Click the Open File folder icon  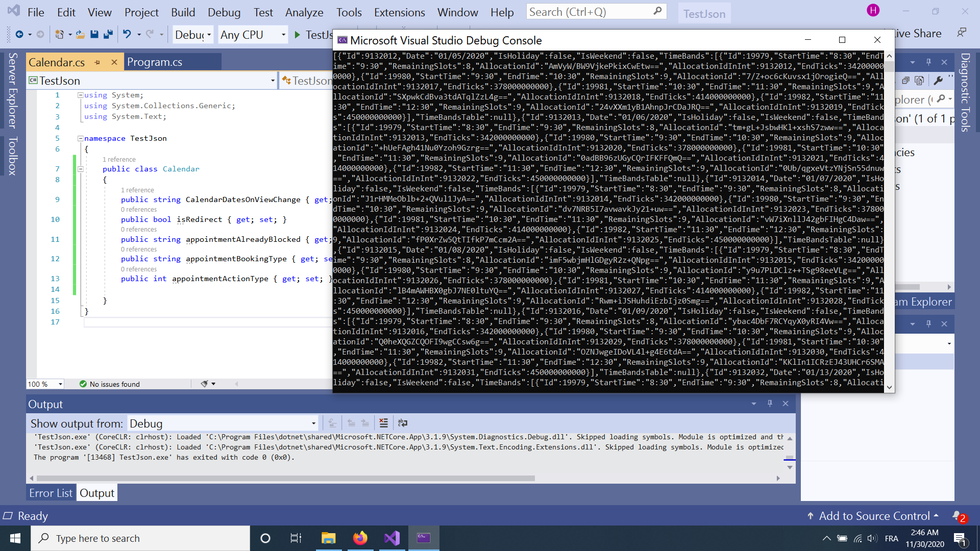[x=80, y=34]
